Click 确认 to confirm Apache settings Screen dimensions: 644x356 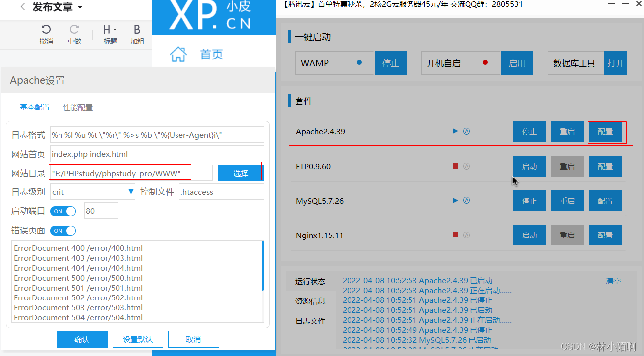pyautogui.click(x=82, y=339)
